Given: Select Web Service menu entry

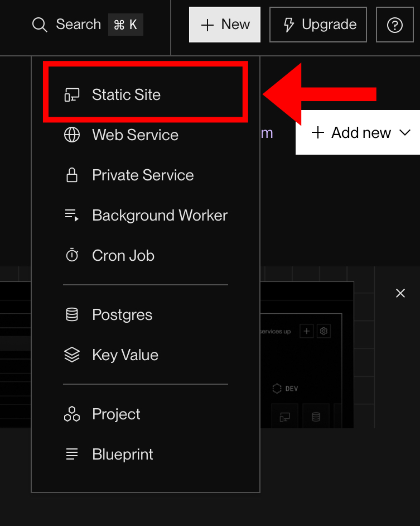Looking at the screenshot, I should (146, 135).
